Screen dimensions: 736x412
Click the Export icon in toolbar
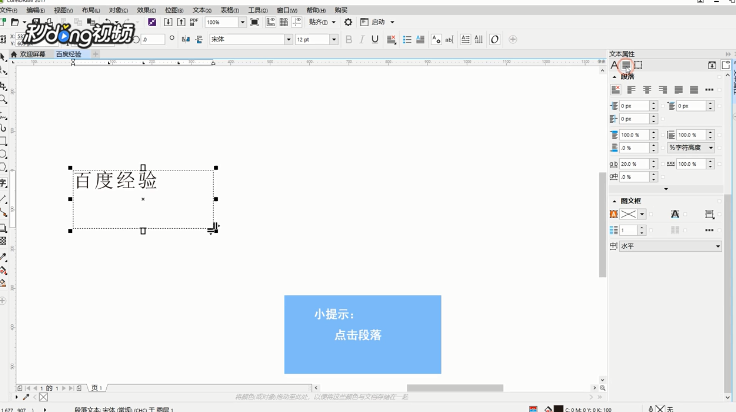[181, 22]
